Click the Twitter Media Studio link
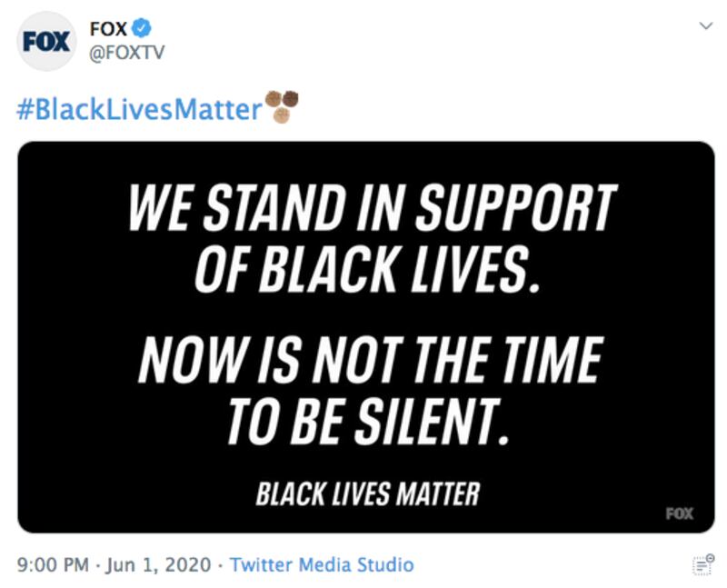 coord(322,563)
